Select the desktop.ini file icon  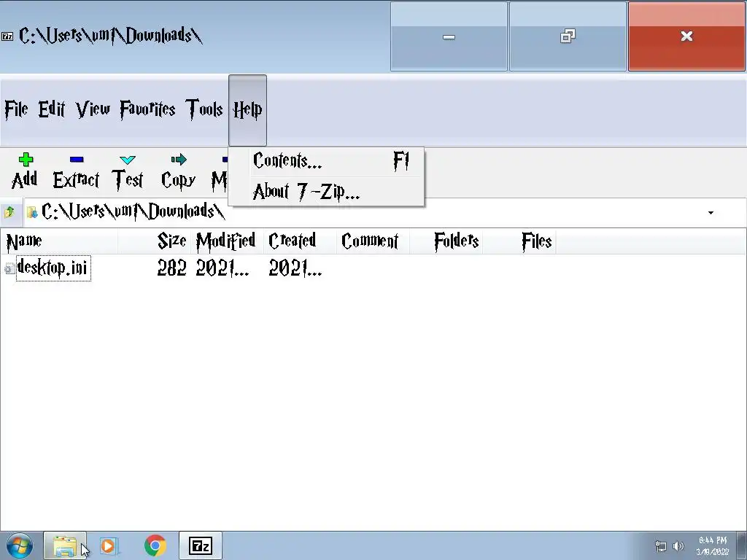coord(9,268)
